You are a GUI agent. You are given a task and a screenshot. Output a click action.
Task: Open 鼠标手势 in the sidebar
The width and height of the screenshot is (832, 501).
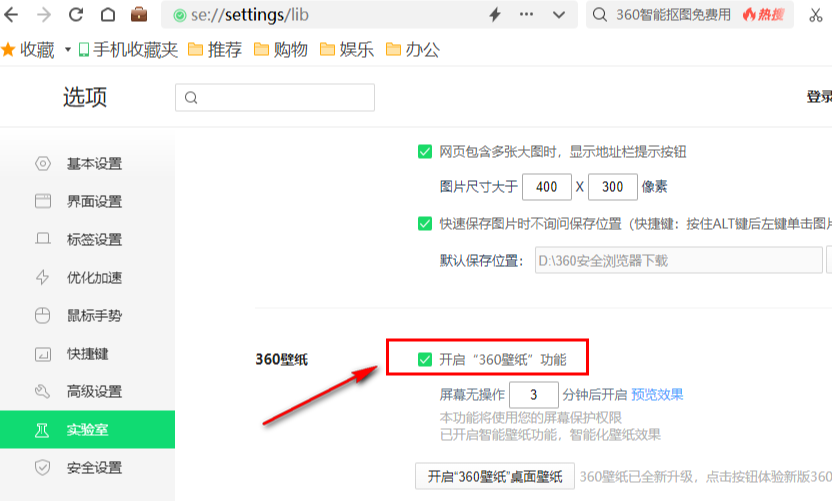(88, 316)
